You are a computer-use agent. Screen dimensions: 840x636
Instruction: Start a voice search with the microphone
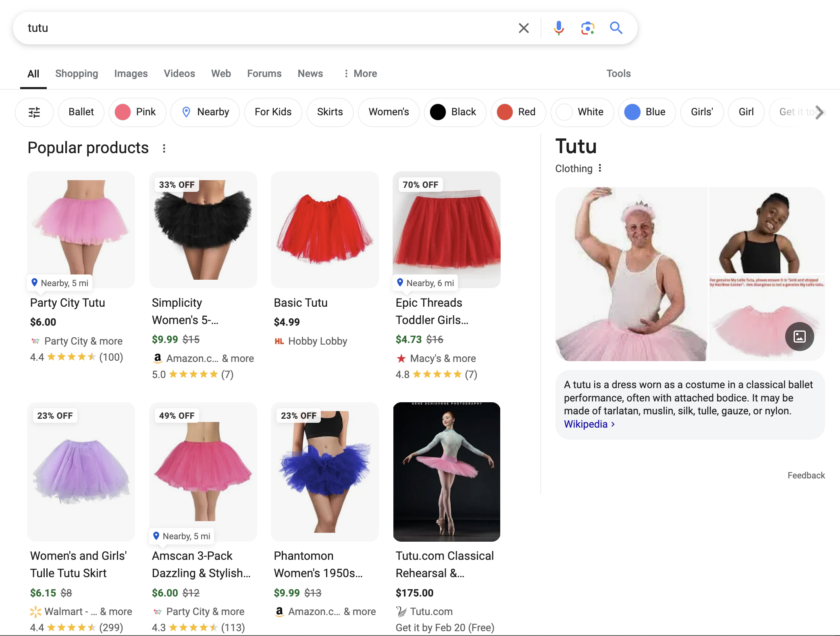tap(558, 28)
